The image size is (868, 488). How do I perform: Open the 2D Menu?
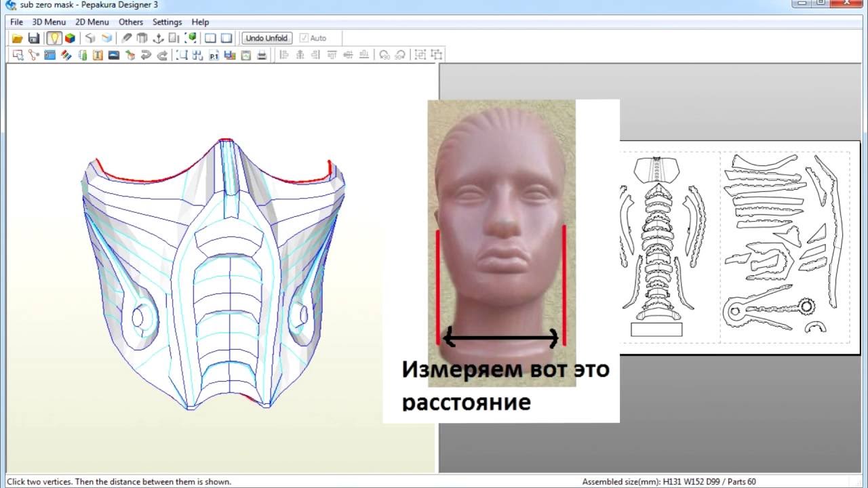tap(92, 22)
